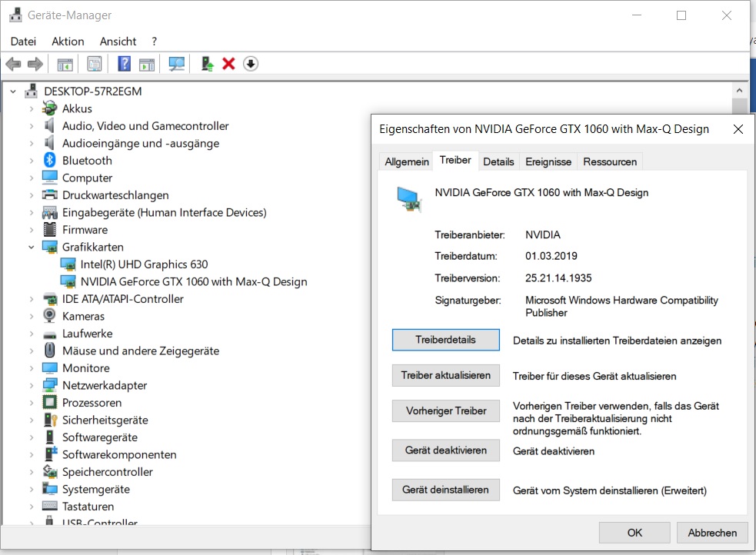The image size is (756, 555).
Task: Open the Datei menu
Action: [x=23, y=42]
